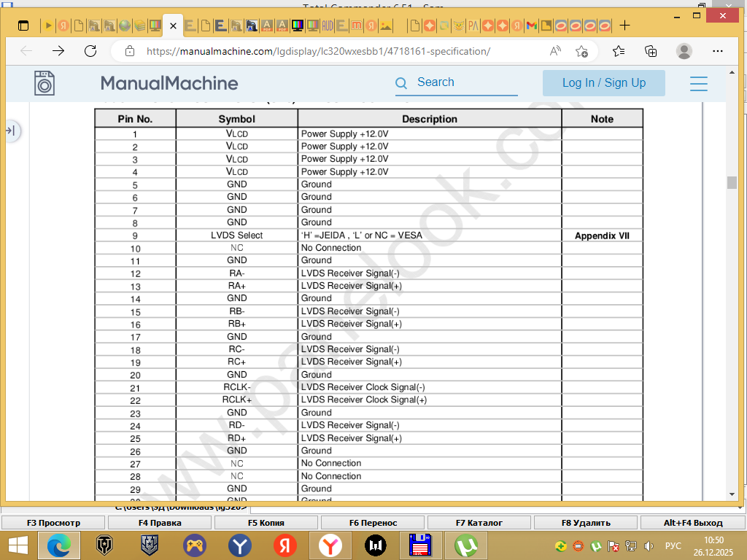
Task: Click the Read Aloud icon
Action: 556,51
